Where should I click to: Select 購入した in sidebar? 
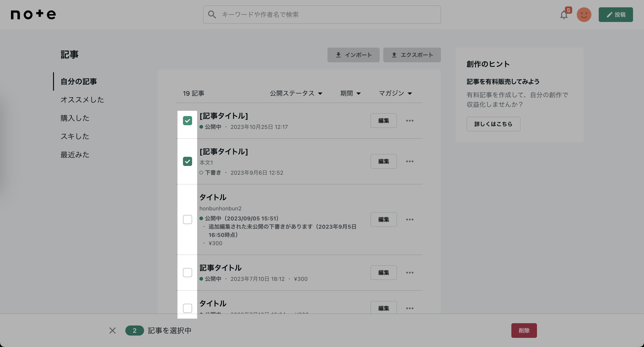coord(75,118)
